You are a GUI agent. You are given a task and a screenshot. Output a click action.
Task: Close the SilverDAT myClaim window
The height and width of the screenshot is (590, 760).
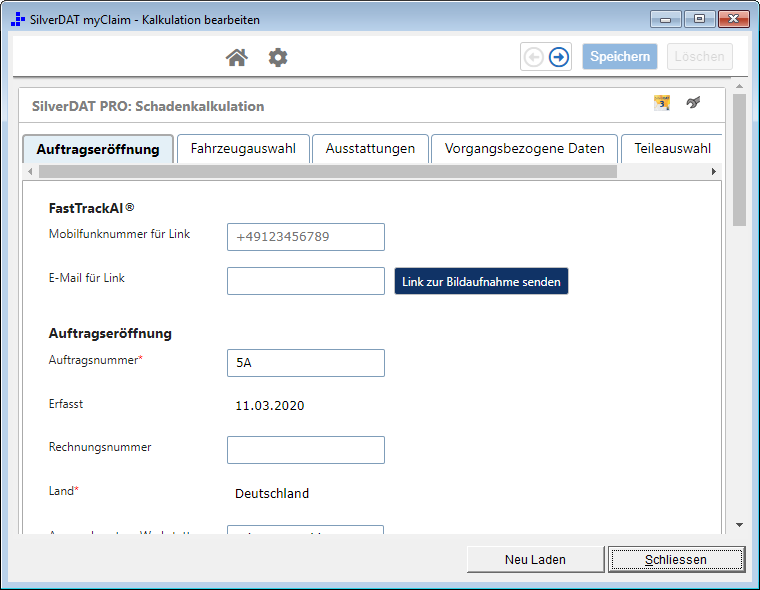pyautogui.click(x=734, y=19)
